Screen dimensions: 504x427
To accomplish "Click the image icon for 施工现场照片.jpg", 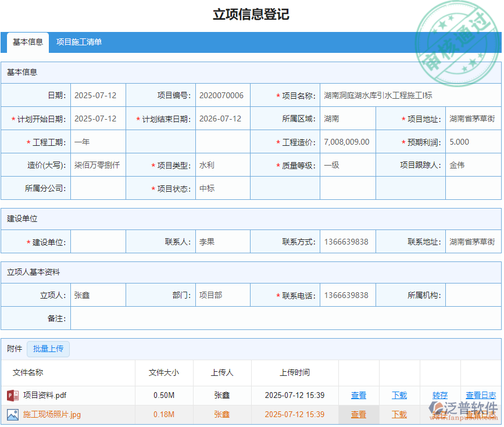I will [x=13, y=415].
